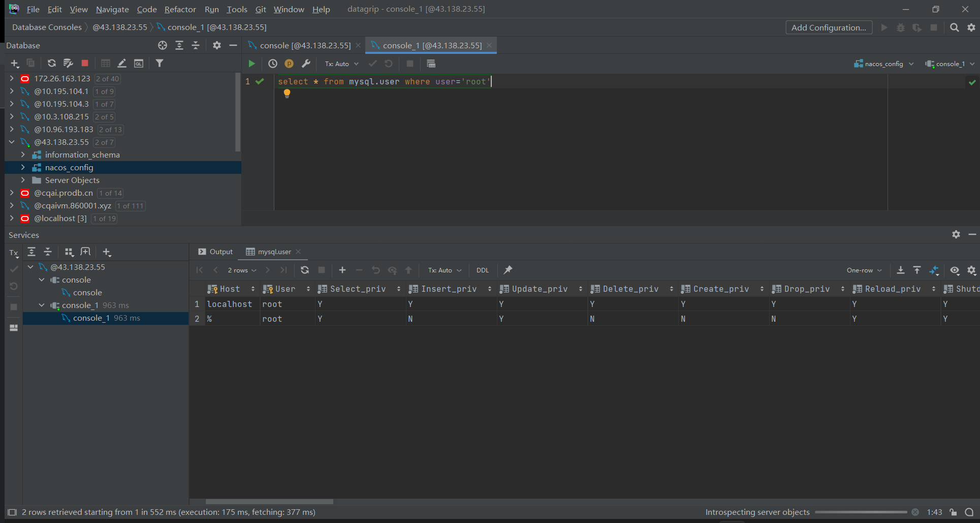Open Services panel gear options

coord(956,234)
